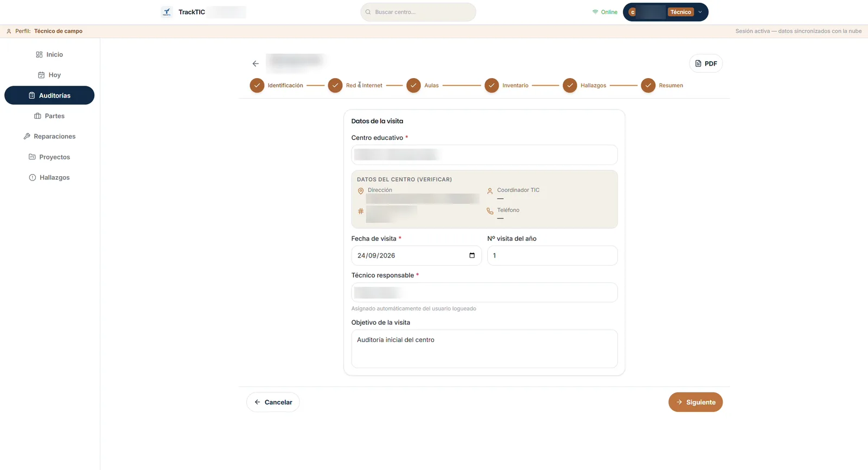Focus the Buscar centro search field
Viewport: 868px width, 470px height.
point(418,12)
